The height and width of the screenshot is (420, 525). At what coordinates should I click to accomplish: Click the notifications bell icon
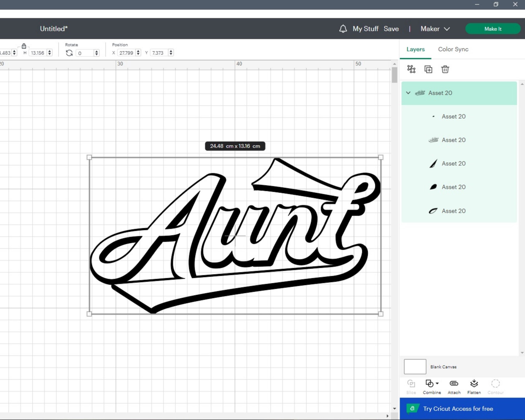point(343,29)
